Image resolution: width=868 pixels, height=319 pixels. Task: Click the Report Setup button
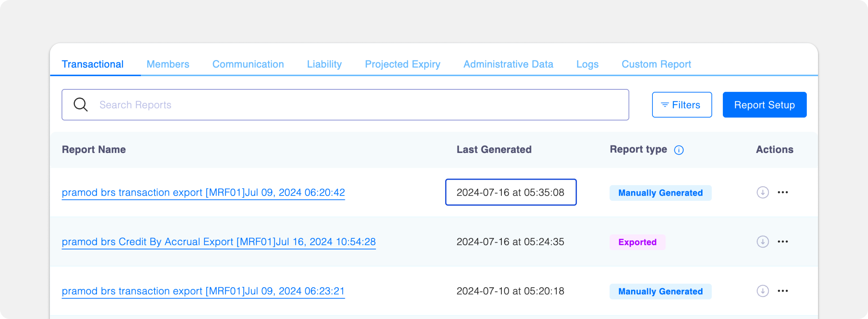[x=764, y=105]
